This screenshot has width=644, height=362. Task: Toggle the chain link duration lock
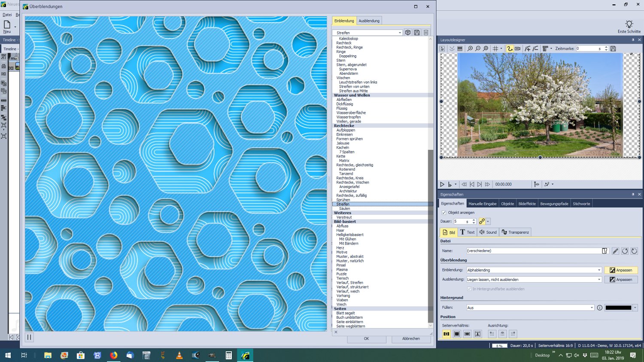[482, 221]
